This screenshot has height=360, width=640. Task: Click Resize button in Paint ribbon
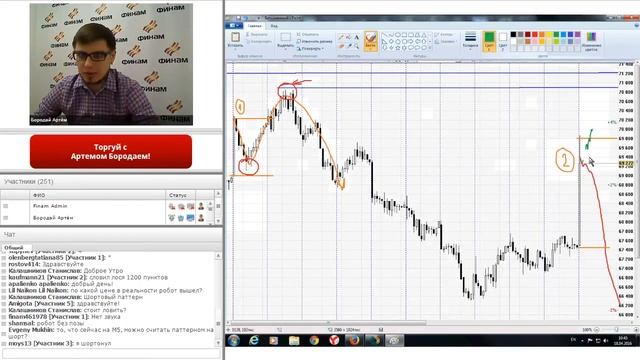click(x=315, y=42)
